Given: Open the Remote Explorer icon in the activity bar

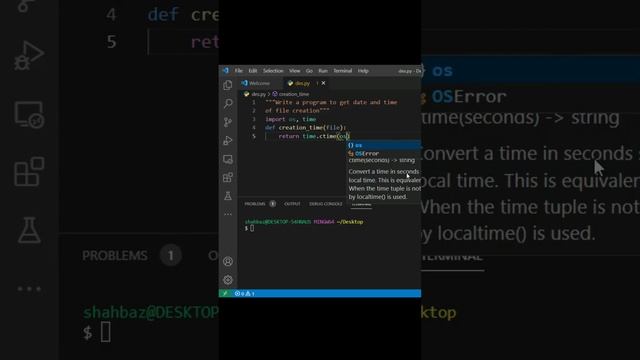Looking at the screenshot, I should click(x=228, y=159).
